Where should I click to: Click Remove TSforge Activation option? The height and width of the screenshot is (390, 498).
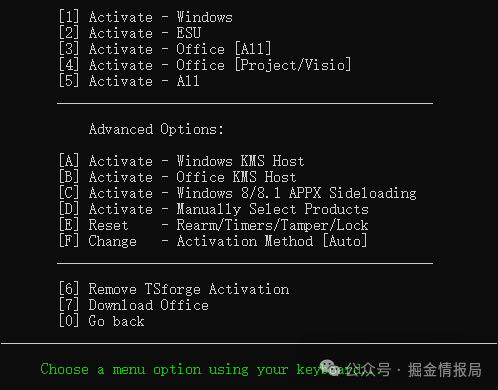pyautogui.click(x=174, y=289)
